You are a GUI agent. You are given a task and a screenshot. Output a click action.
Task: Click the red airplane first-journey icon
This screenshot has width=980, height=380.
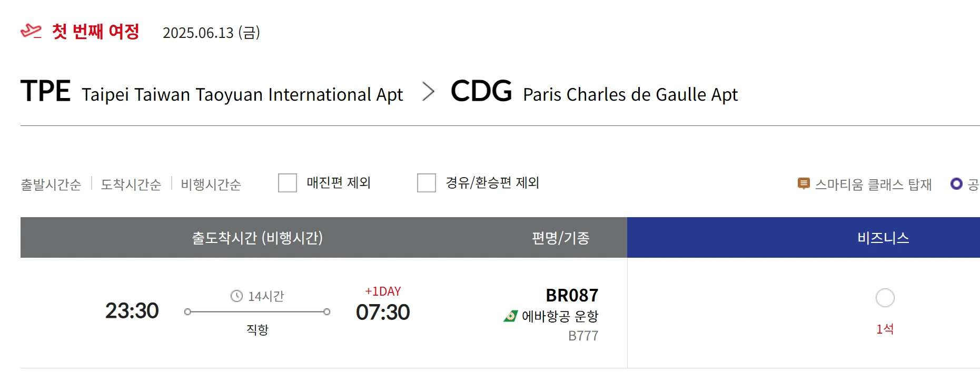pyautogui.click(x=31, y=31)
